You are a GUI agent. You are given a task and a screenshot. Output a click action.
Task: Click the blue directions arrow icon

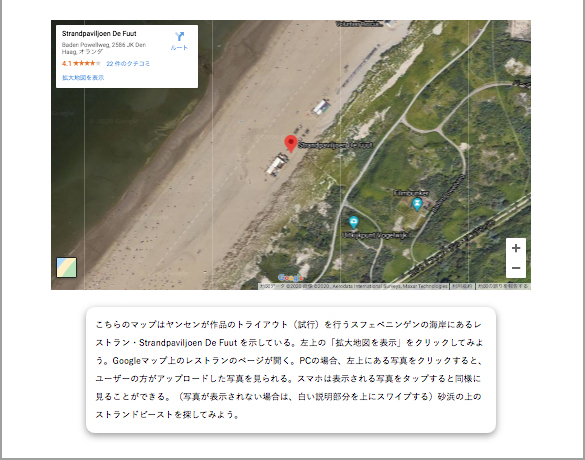(x=179, y=36)
